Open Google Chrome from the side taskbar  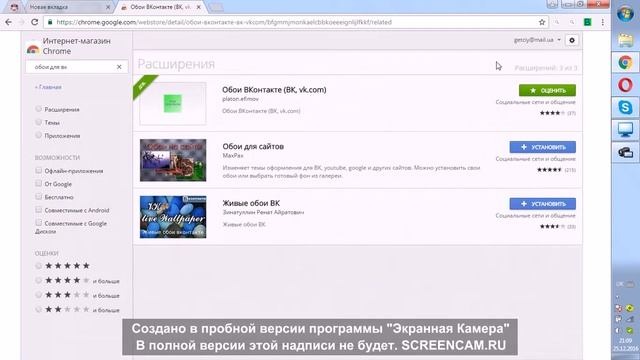point(625,63)
